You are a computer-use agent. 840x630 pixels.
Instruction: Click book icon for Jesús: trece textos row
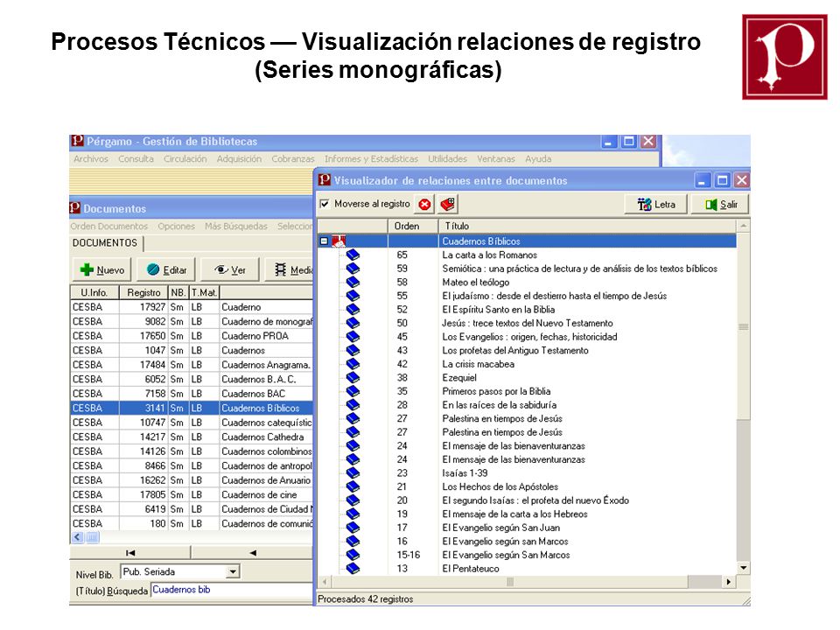point(353,323)
